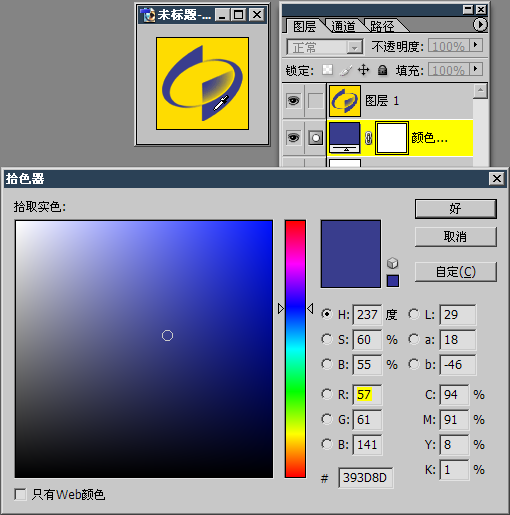Screen dimensions: 510x515
Task: Click the lock image pixels brush icon
Action: (346, 70)
